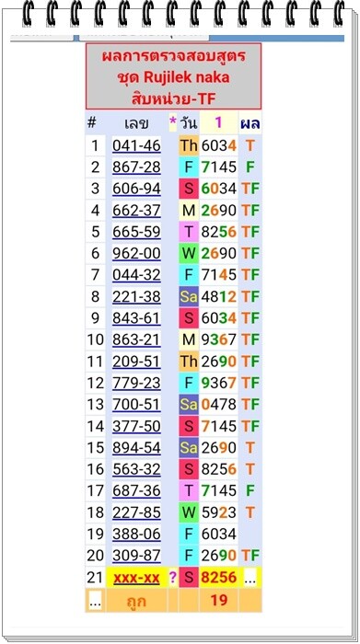360x644 pixels.
Task: Open the 309-87 number link
Action: coord(136,556)
